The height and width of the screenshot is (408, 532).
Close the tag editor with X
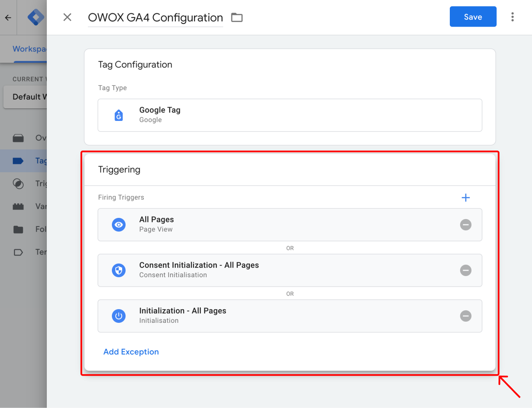pos(67,17)
